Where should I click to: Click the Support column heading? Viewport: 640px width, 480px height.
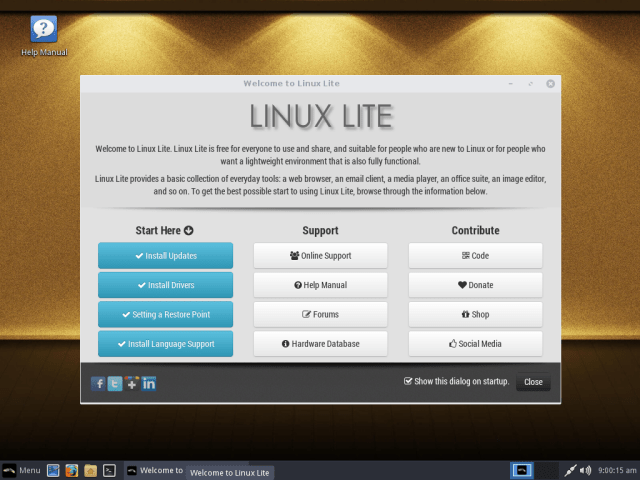tap(320, 230)
